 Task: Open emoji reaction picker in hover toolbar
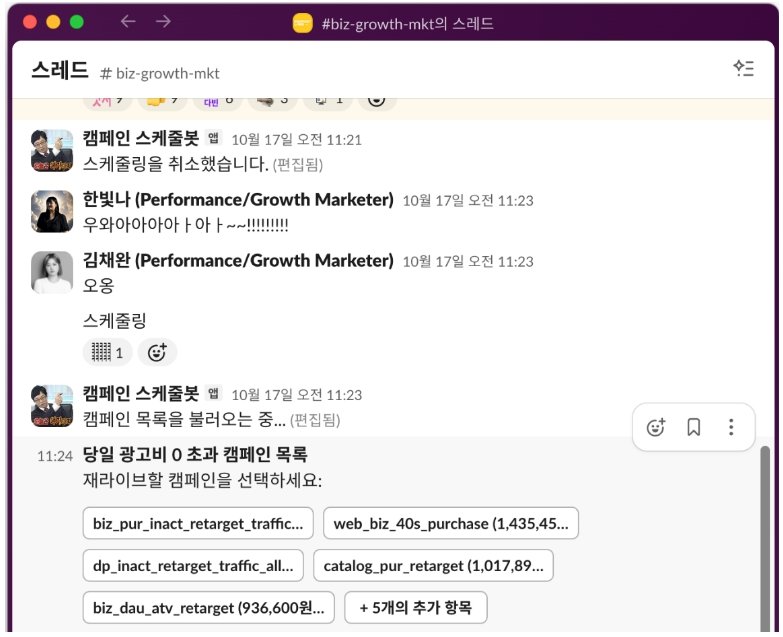656,427
